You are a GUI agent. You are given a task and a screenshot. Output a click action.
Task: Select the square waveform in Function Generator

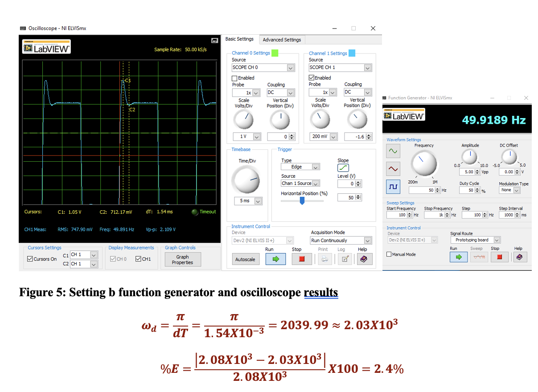[x=393, y=188]
